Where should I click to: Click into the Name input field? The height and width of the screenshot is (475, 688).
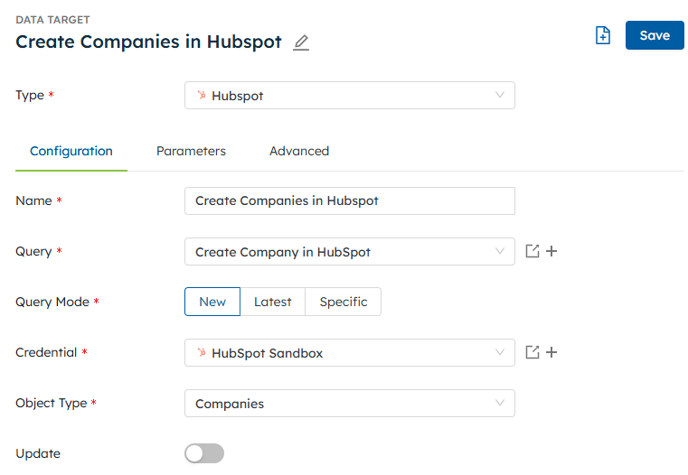tap(350, 201)
